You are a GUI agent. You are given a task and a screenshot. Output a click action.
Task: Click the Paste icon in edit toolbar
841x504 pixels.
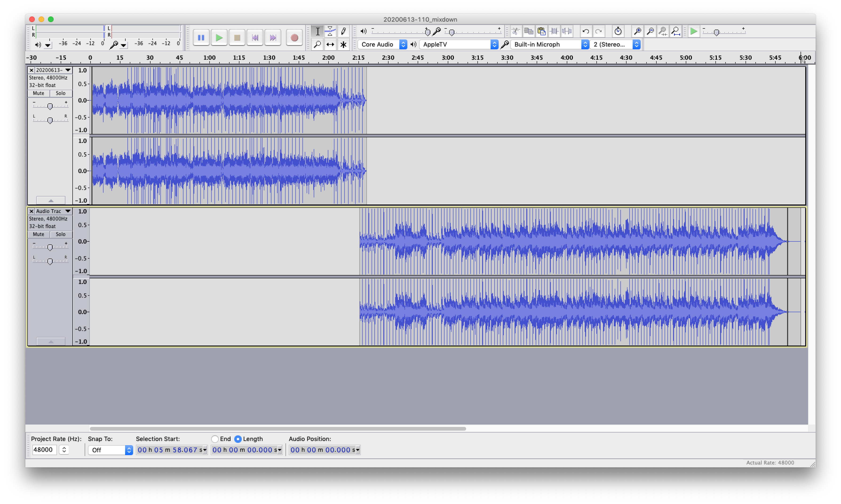(541, 31)
